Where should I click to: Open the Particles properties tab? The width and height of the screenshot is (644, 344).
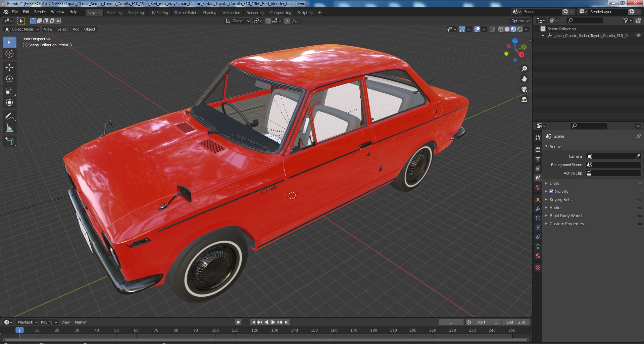coord(538,218)
